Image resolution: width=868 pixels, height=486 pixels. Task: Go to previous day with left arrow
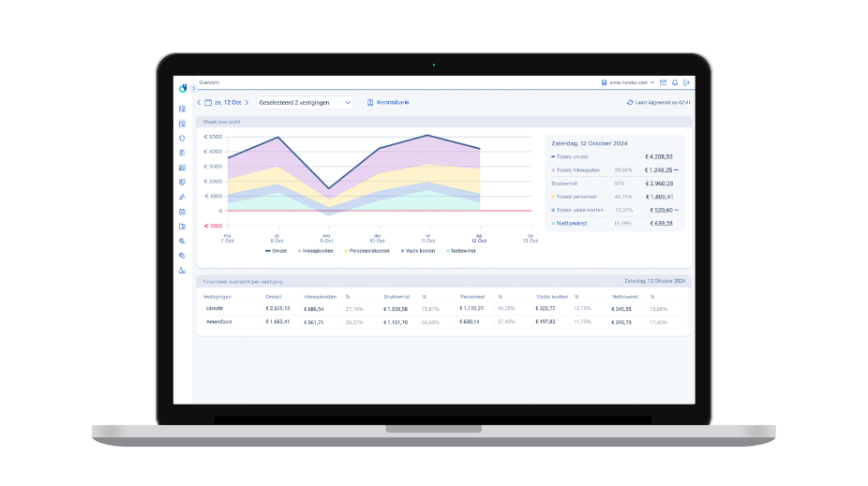[x=199, y=102]
